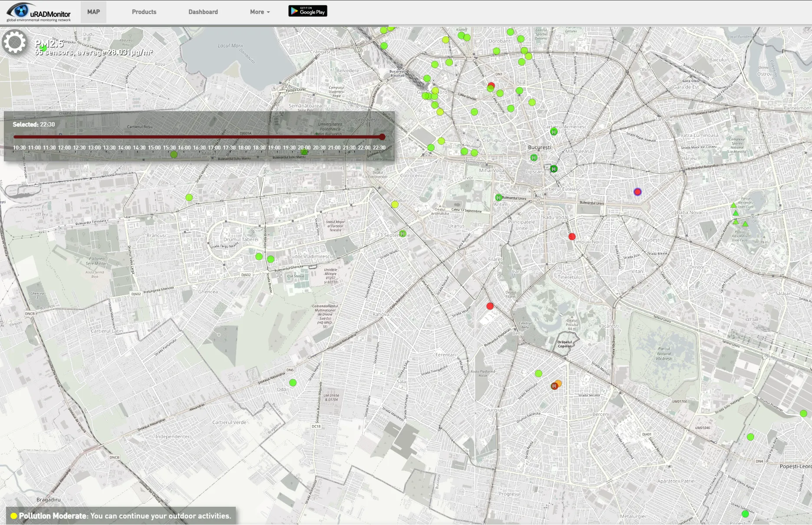This screenshot has width=812, height=525.
Task: Select the square sensor icon under Cartierul Armenesc
Action: point(554,132)
